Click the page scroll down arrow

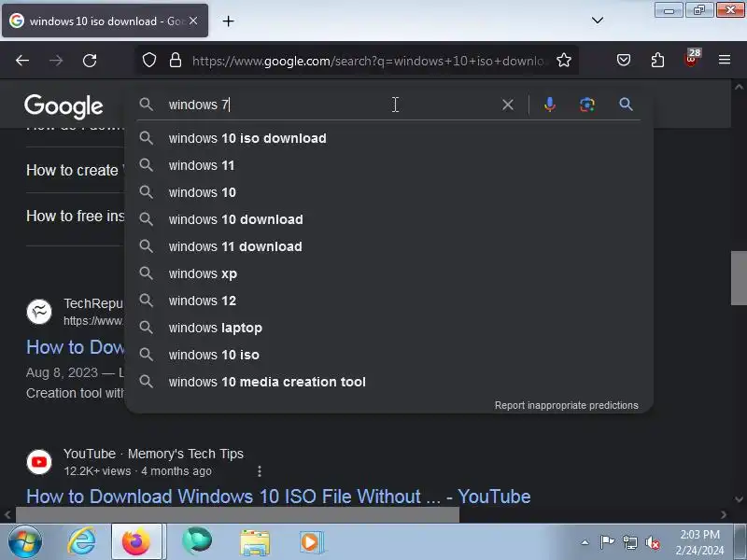[x=739, y=499]
